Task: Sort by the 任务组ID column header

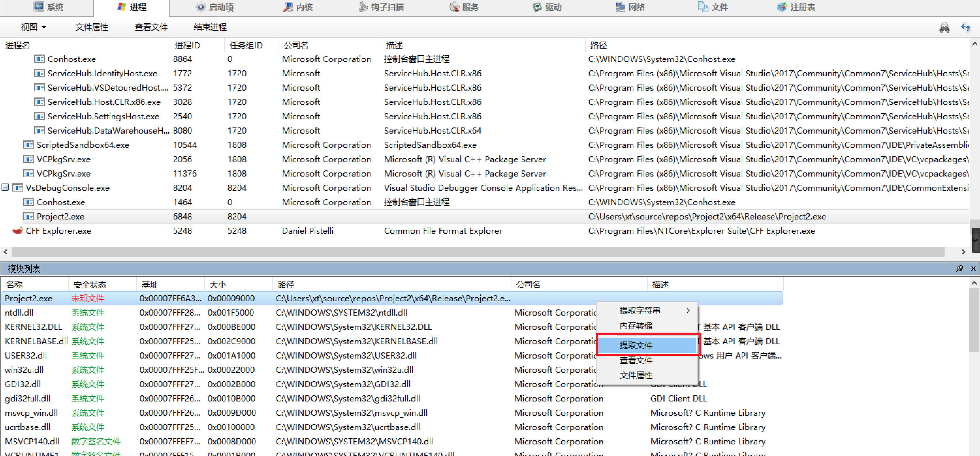Action: point(251,45)
